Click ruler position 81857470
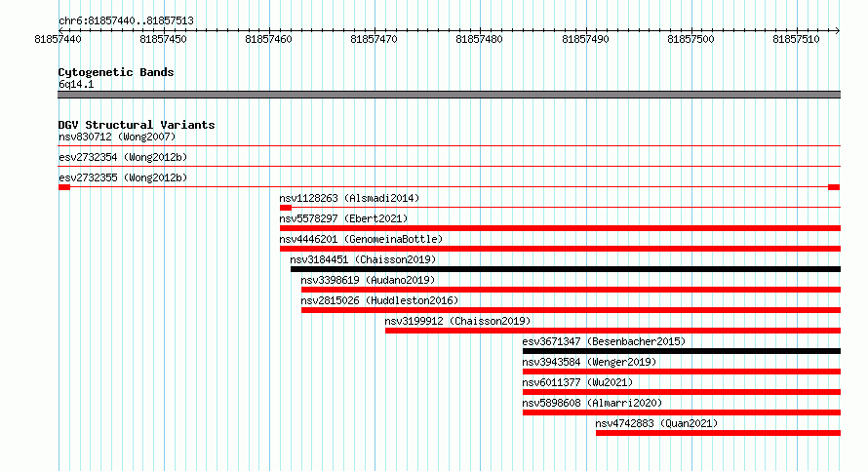Image resolution: width=868 pixels, height=471 pixels. click(374, 39)
